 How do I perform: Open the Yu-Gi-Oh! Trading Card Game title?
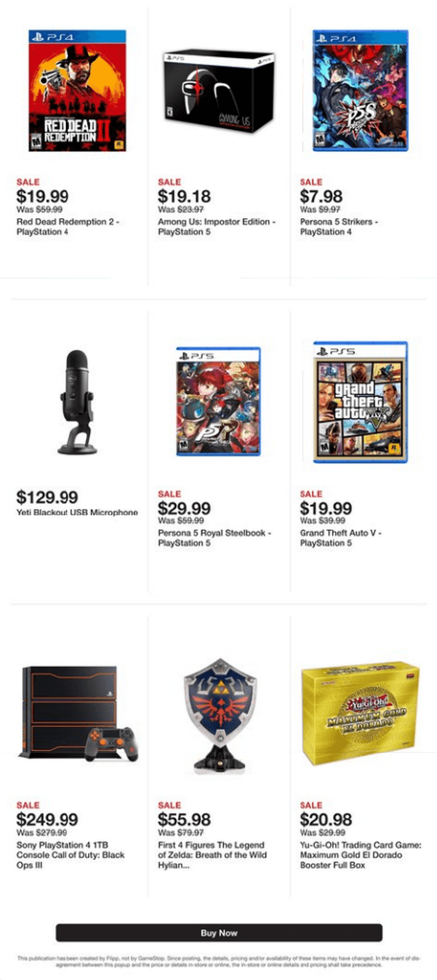pos(360,855)
